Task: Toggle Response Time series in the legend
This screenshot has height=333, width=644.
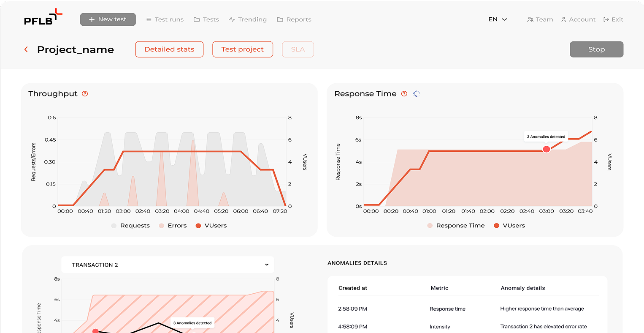Action: (456, 226)
